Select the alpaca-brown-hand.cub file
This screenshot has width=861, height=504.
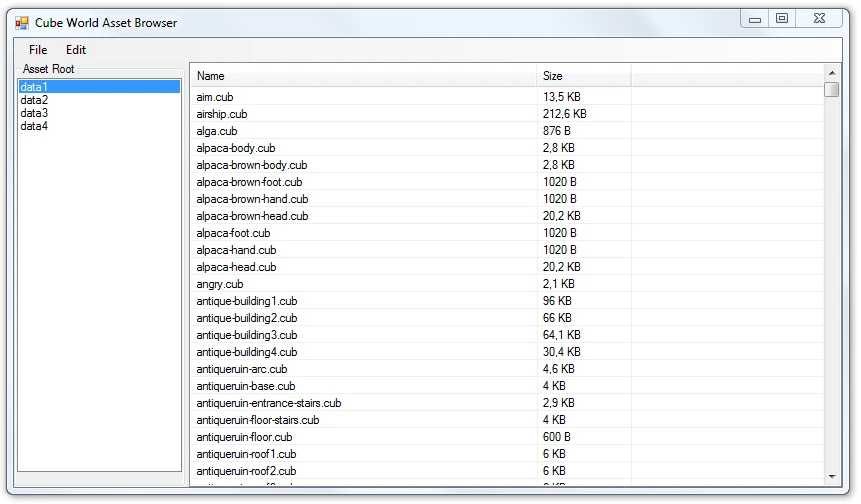252,199
